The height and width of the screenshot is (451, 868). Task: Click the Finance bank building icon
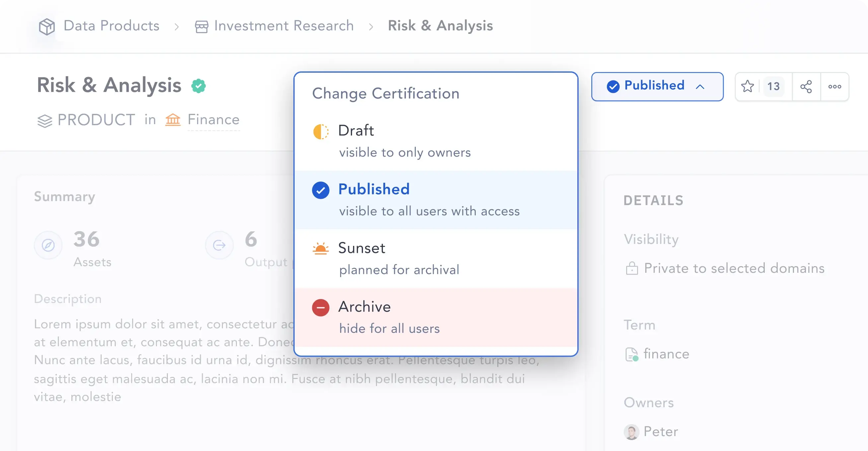[x=173, y=120]
